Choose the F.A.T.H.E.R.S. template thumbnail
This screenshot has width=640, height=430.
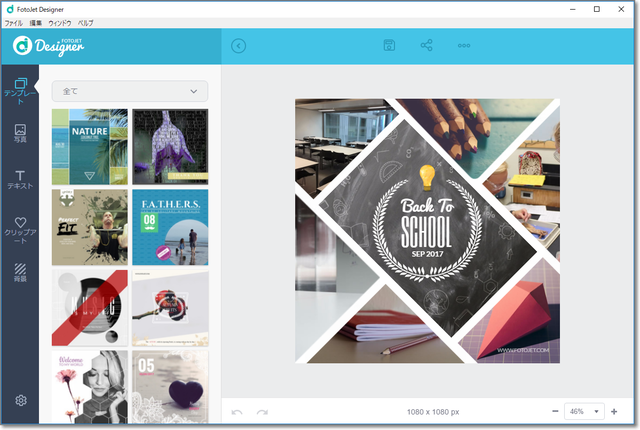coord(170,227)
